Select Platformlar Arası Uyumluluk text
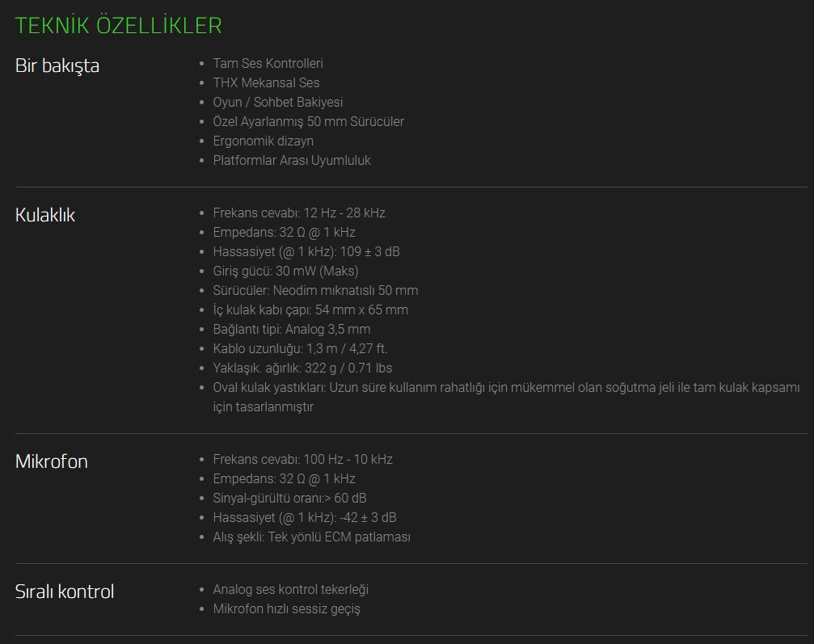The image size is (814, 644). tap(292, 160)
